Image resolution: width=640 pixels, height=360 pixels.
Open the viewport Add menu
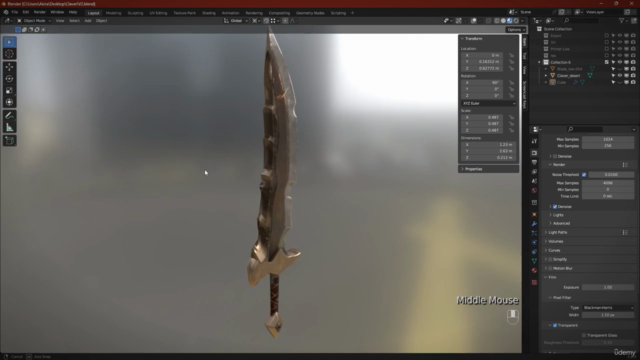(x=88, y=20)
